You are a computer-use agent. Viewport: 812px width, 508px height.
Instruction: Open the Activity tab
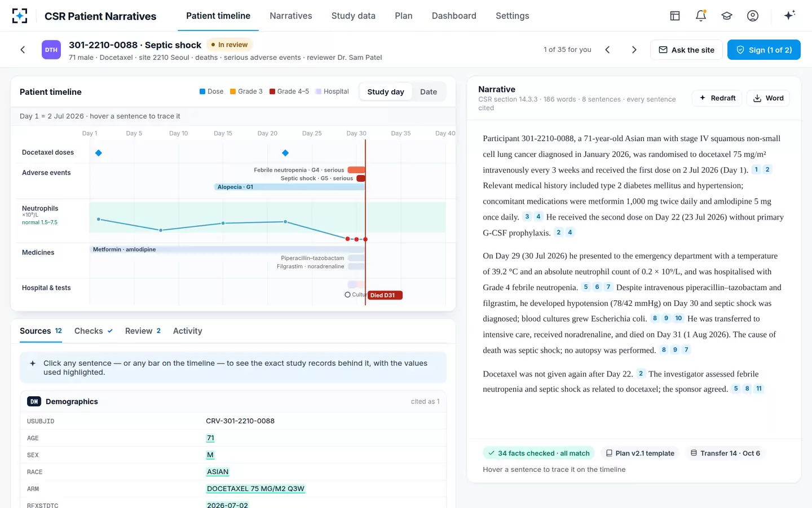tap(188, 331)
